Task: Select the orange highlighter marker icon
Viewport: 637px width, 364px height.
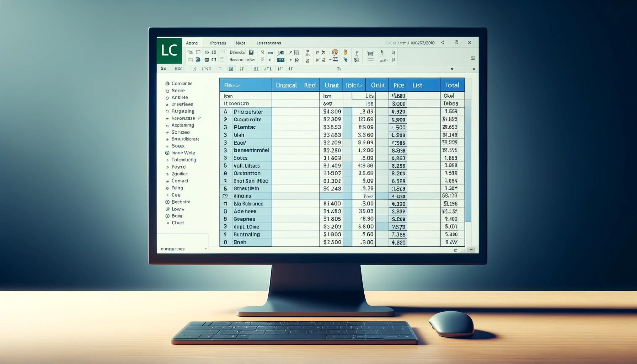Action: 345,52
